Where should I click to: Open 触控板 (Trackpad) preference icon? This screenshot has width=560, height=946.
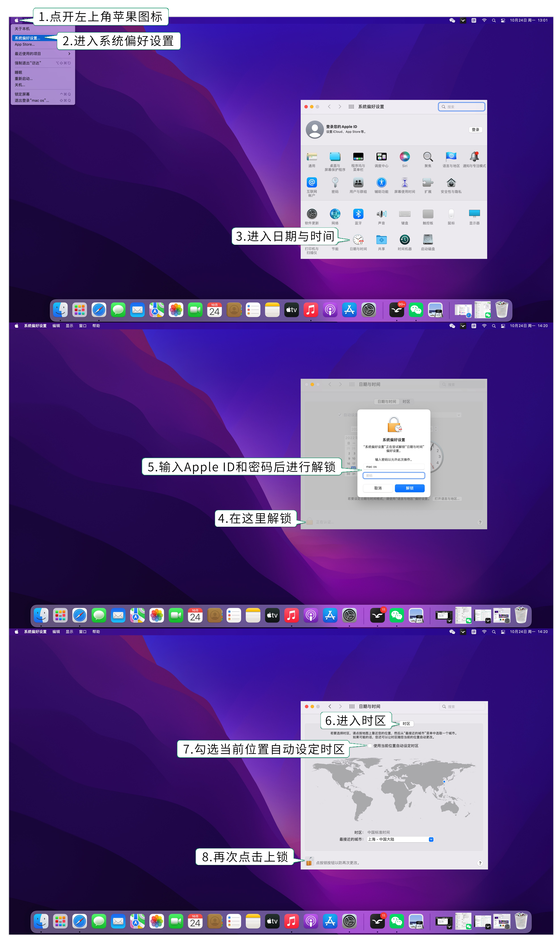pos(428,214)
